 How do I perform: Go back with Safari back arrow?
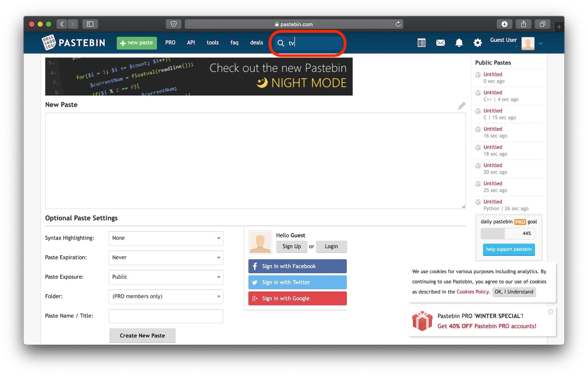62,24
